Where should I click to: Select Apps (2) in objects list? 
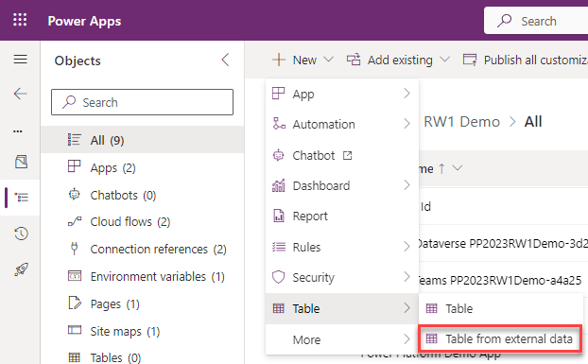(143, 167)
